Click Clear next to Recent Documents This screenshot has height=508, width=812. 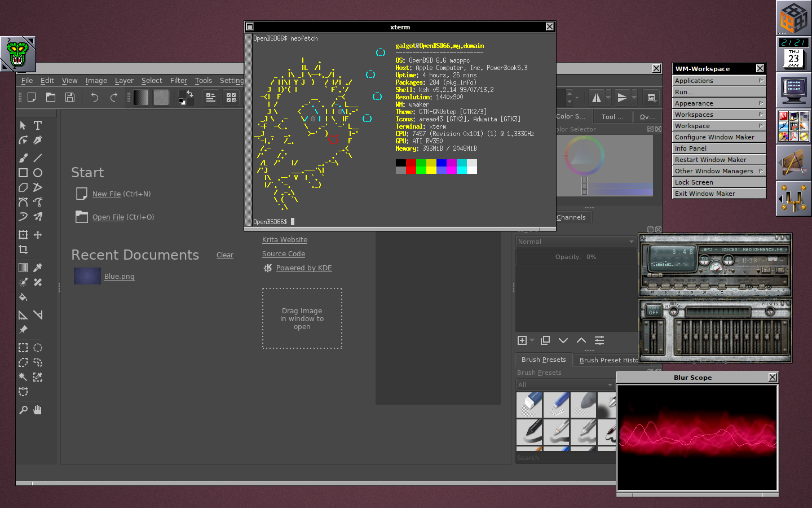pyautogui.click(x=224, y=255)
